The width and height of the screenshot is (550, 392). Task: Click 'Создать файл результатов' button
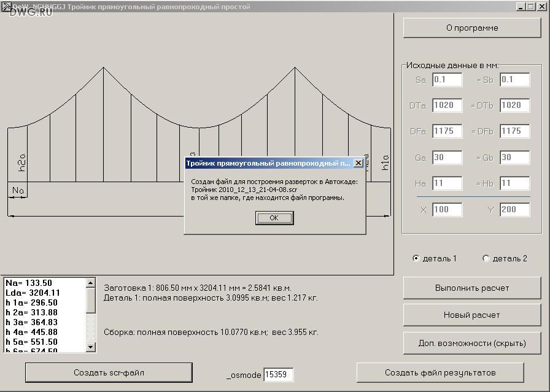point(440,372)
